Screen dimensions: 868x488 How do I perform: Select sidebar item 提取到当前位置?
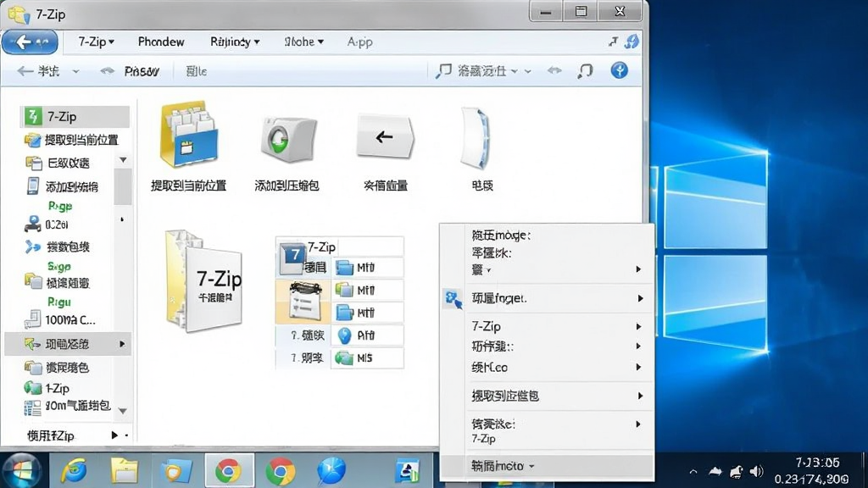72,140
